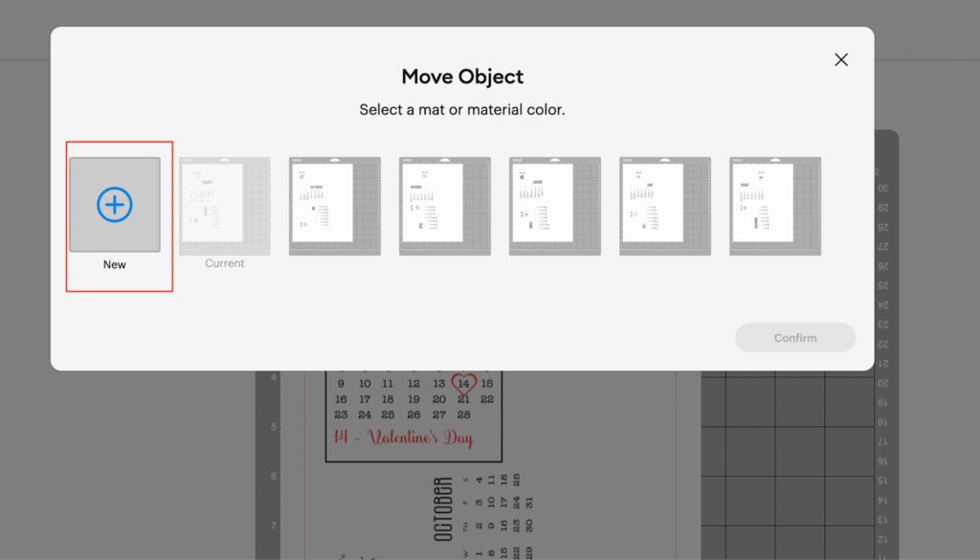Screen dimensions: 980x560
Task: Click the red heart around date 14
Action: [464, 384]
